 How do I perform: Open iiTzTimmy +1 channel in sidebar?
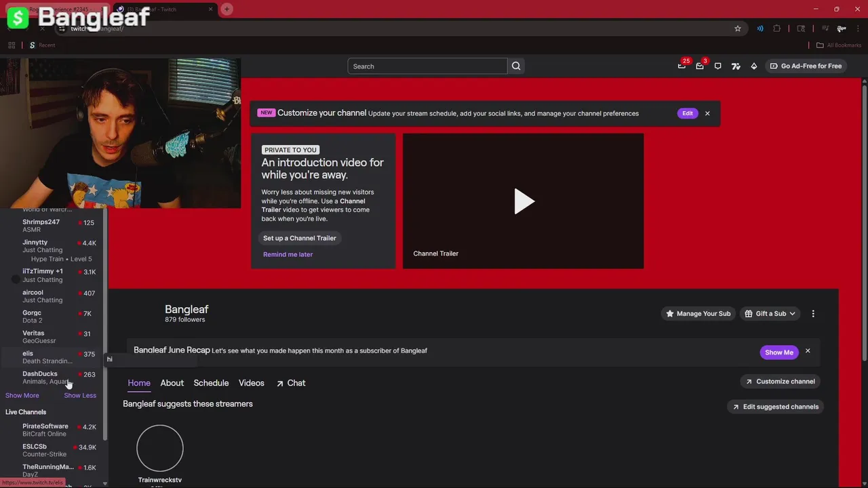53,275
